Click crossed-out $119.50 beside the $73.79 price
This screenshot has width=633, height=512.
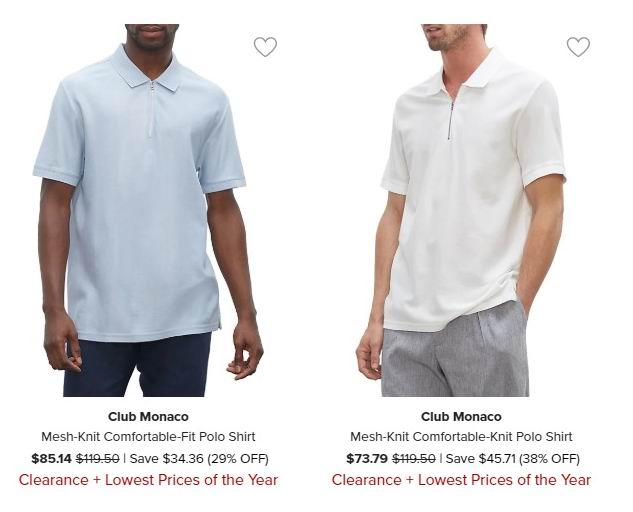414,459
